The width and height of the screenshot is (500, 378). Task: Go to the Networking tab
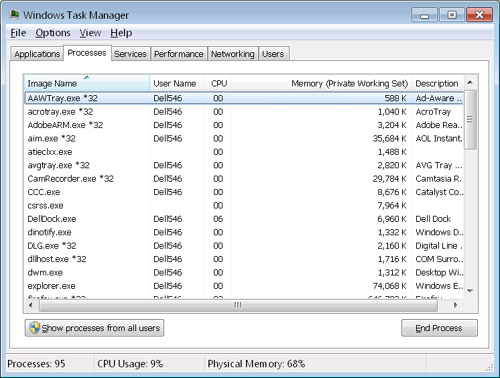[x=233, y=54]
